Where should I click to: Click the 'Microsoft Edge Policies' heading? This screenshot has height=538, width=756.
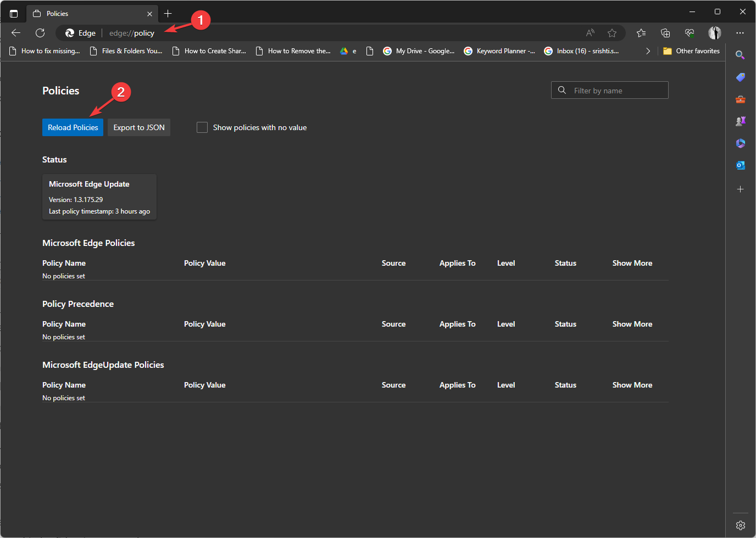[x=88, y=243]
